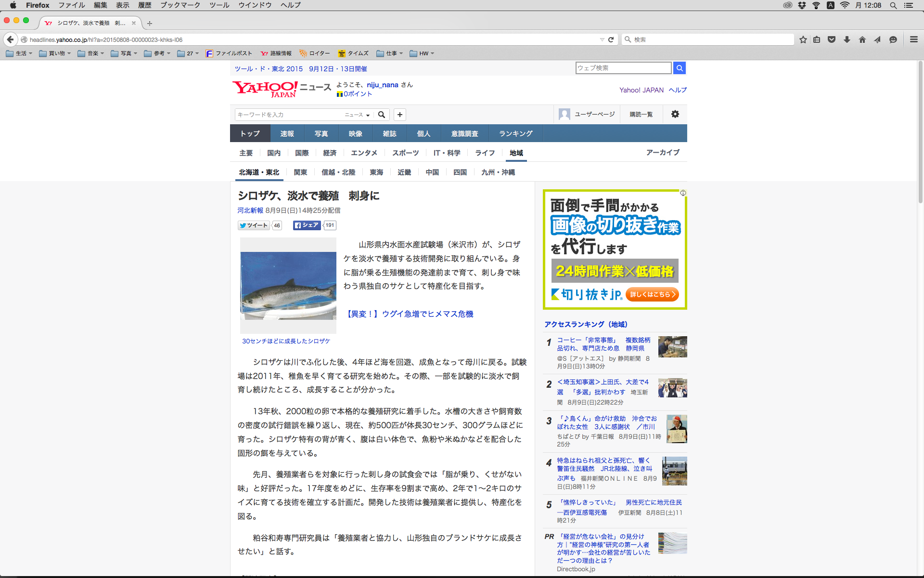Click the Firefox back arrow button
This screenshot has width=924, height=578.
click(x=10, y=39)
